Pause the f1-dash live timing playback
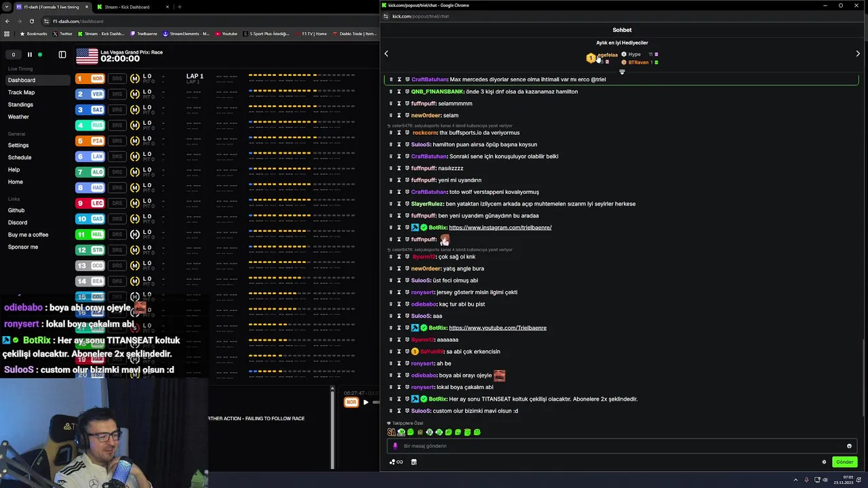The image size is (868, 488). click(x=30, y=54)
